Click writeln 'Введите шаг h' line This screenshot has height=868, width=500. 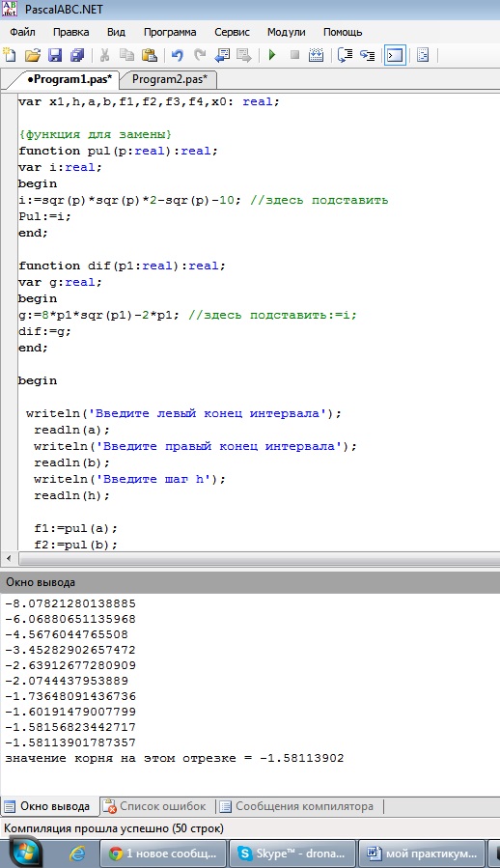point(129,480)
